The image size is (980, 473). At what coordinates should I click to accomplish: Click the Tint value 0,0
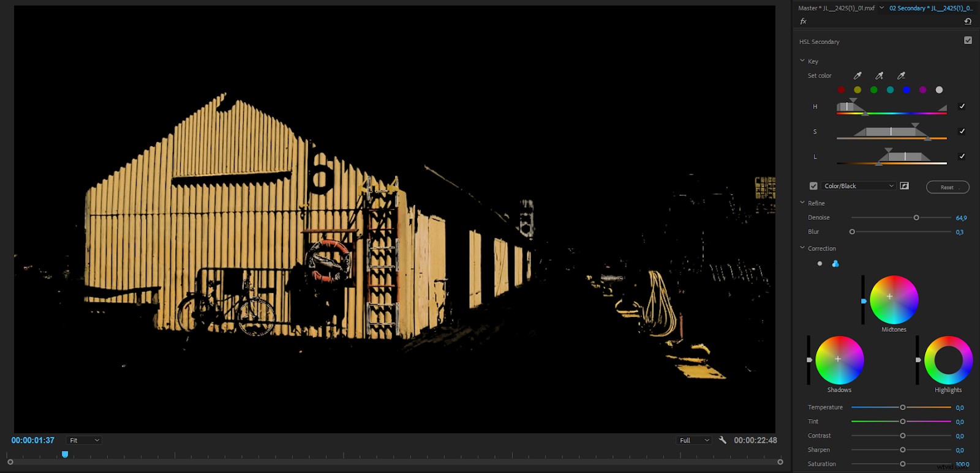pyautogui.click(x=960, y=422)
